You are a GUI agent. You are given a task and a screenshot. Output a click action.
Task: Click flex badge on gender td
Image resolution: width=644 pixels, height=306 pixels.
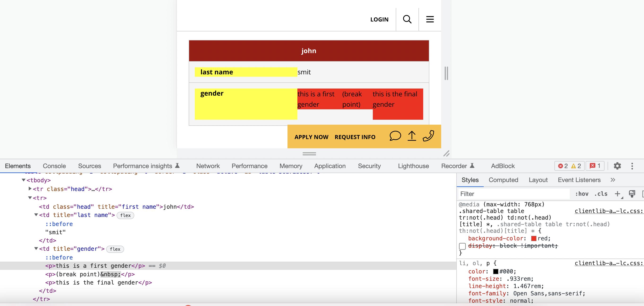(x=115, y=249)
